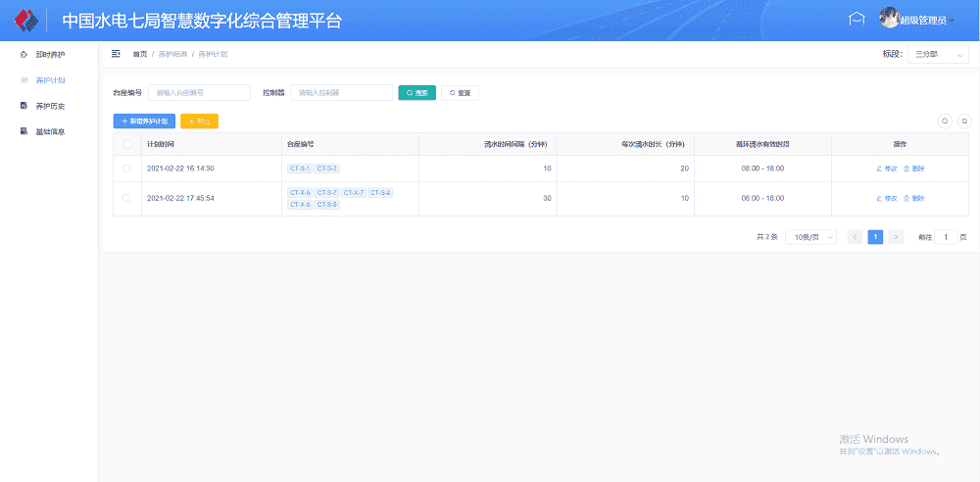Click the home icon in the top header
The width and height of the screenshot is (980, 482).
[x=857, y=20]
